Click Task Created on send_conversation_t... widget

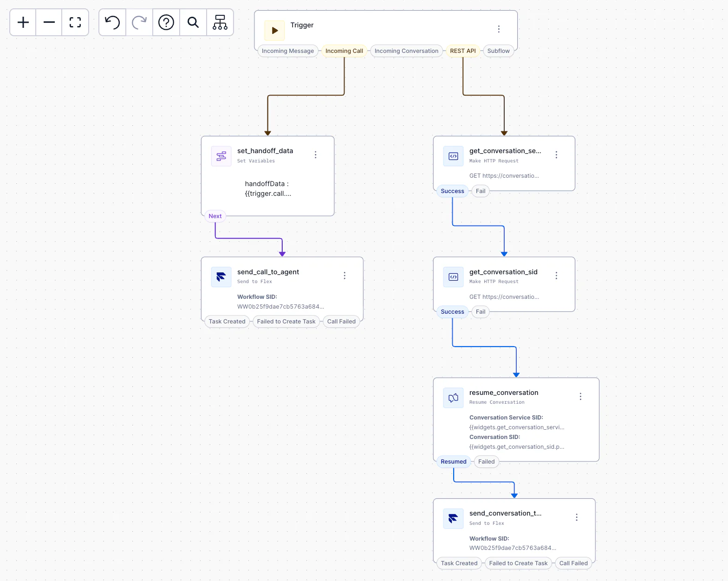(459, 563)
